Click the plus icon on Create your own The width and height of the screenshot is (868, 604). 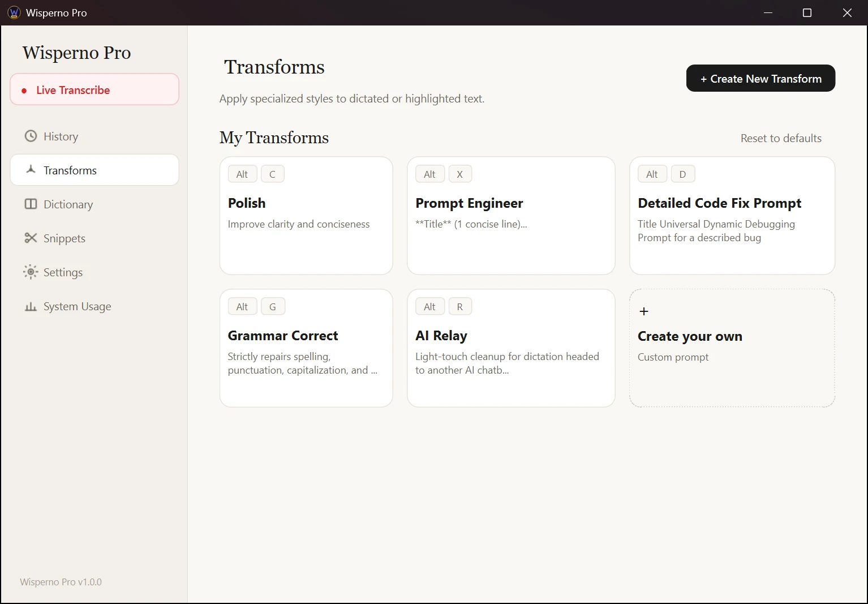[x=643, y=311]
